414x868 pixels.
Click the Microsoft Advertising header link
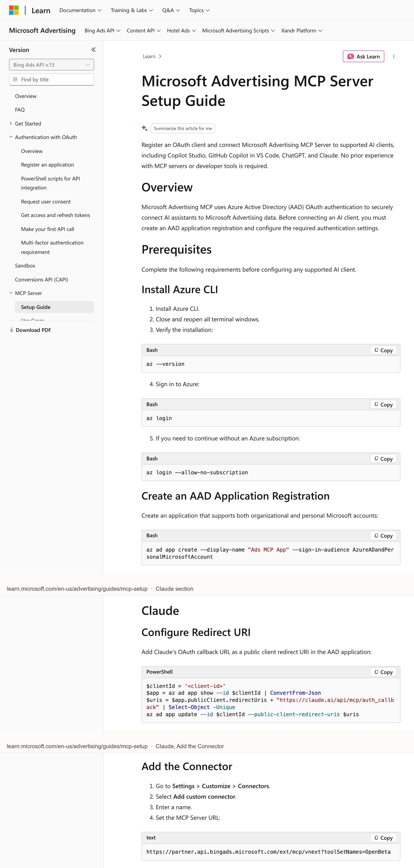[42, 30]
